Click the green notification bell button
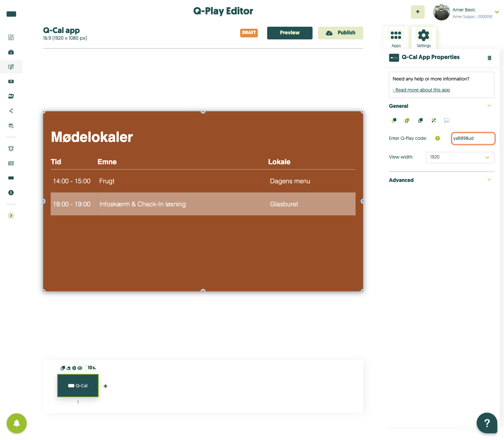Screen dimensions: 504x440 point(17,423)
